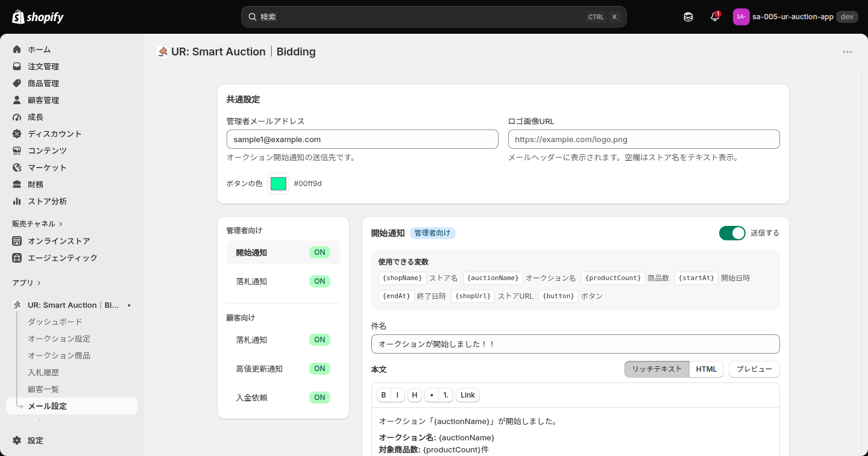
Task: Apply bold with the B button
Action: (384, 395)
